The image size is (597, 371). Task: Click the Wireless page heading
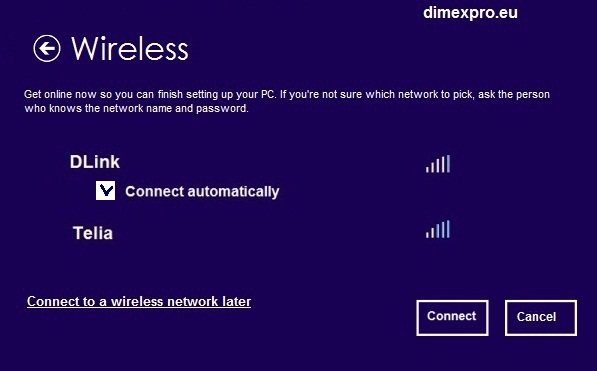(x=130, y=49)
